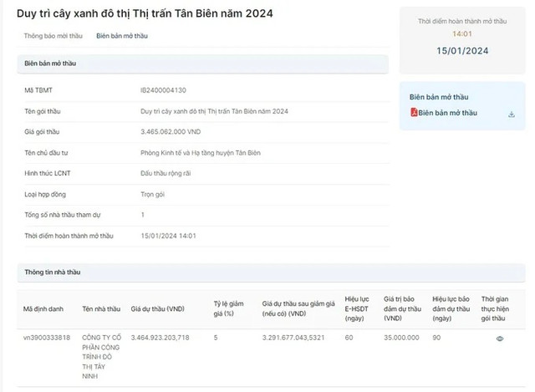Image resolution: width=535 pixels, height=392 pixels.
Task: Click the download icon for Biên bản mở thầu
Action: coord(511,114)
